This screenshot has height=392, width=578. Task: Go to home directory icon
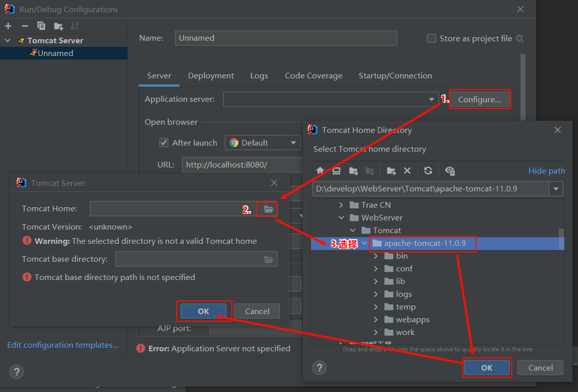pyautogui.click(x=320, y=171)
